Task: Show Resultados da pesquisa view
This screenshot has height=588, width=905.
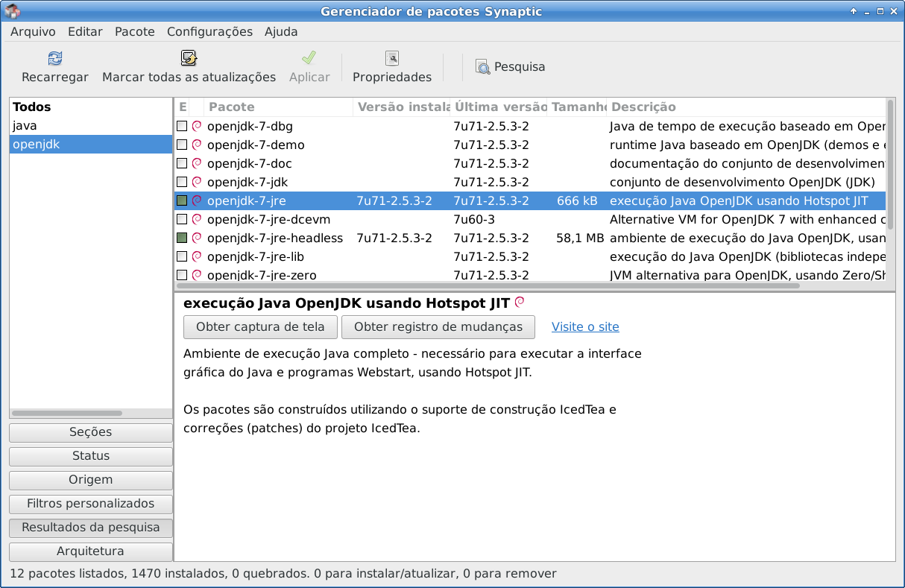Action: pyautogui.click(x=91, y=528)
